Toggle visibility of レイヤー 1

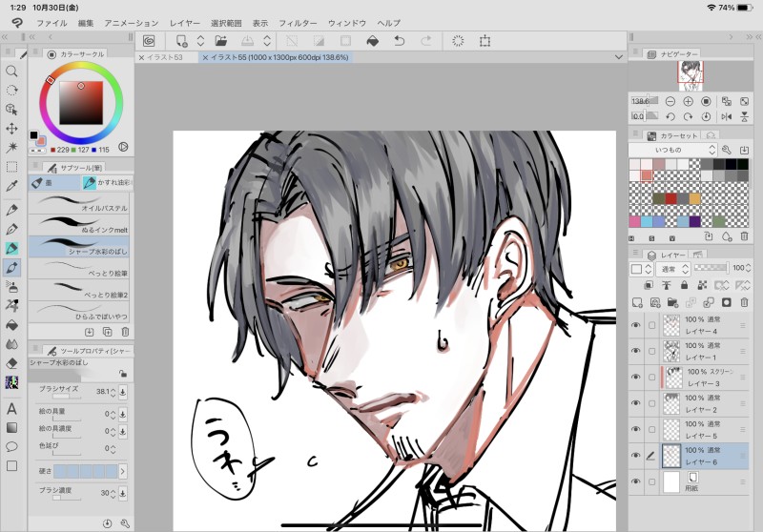635,351
